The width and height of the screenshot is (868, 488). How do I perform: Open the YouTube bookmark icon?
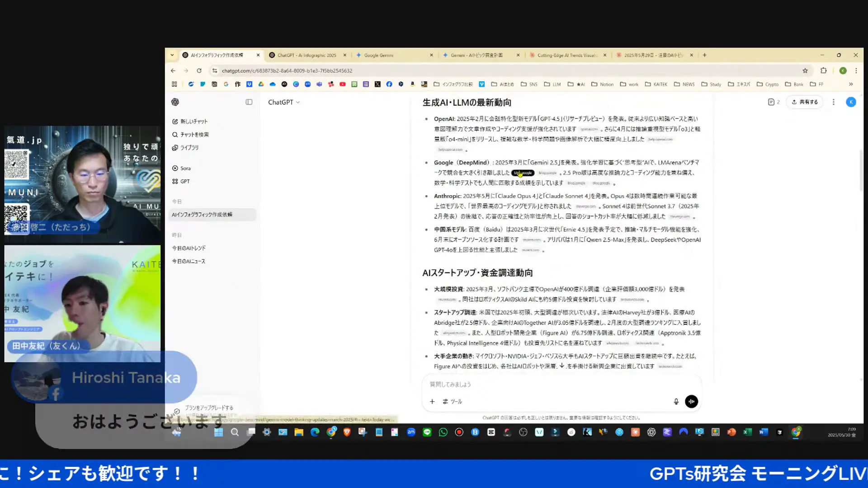coord(343,84)
